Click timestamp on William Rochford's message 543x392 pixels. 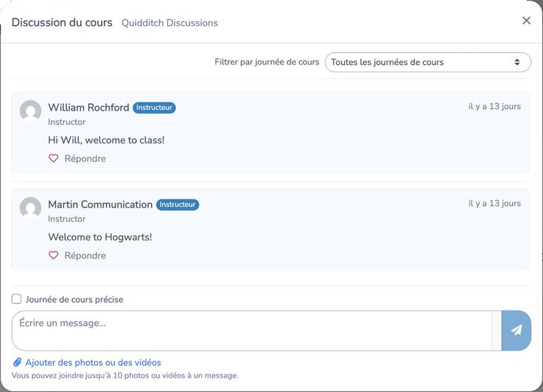pos(495,106)
